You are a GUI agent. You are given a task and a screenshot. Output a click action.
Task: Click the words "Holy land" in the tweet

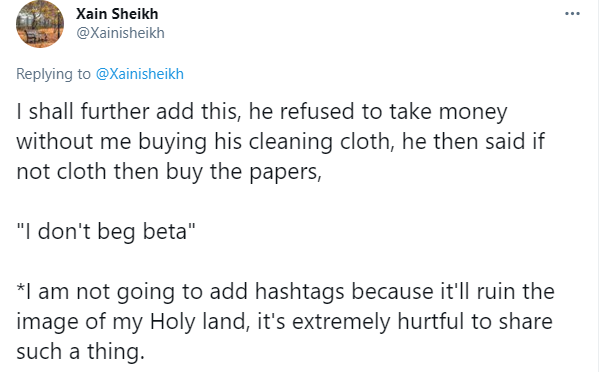(x=199, y=321)
